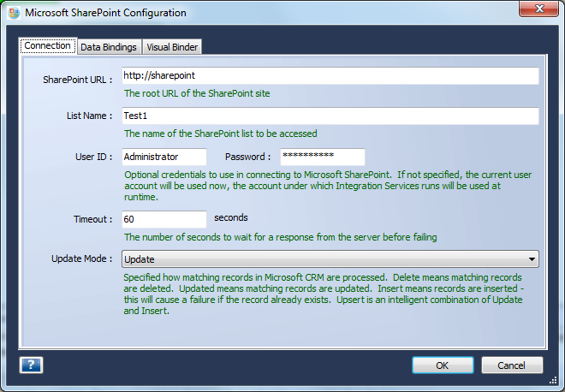Click the resize grip at dialog corner
Screen dimensions: 565x392
coord(553,380)
